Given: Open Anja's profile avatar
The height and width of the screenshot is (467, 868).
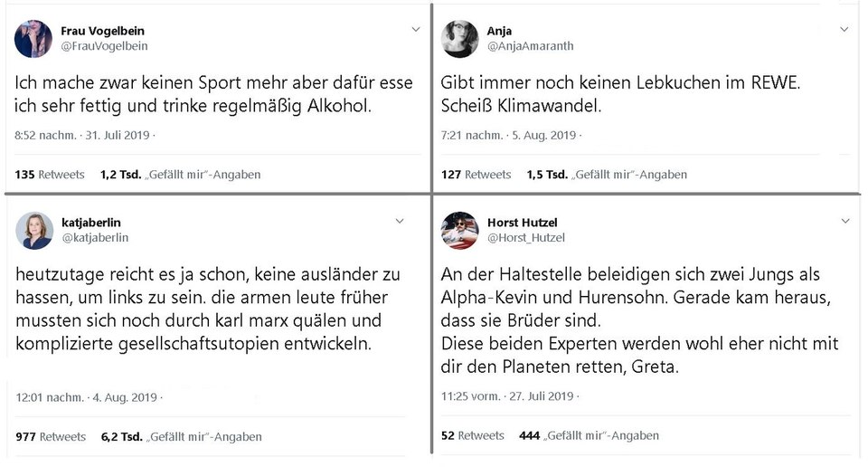Looking at the screenshot, I should pyautogui.click(x=459, y=39).
